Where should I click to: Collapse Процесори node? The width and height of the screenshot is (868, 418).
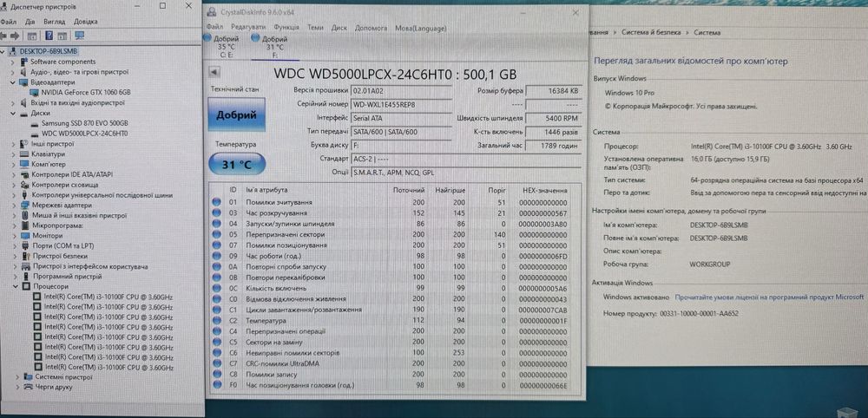pos(15,286)
